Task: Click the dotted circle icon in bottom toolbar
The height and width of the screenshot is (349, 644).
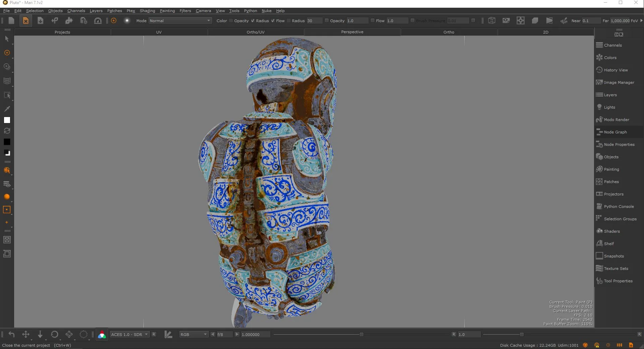Action: pyautogui.click(x=83, y=334)
